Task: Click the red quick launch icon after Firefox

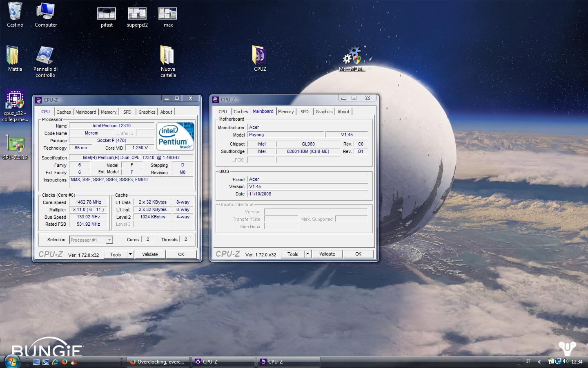Action: pyautogui.click(x=74, y=362)
